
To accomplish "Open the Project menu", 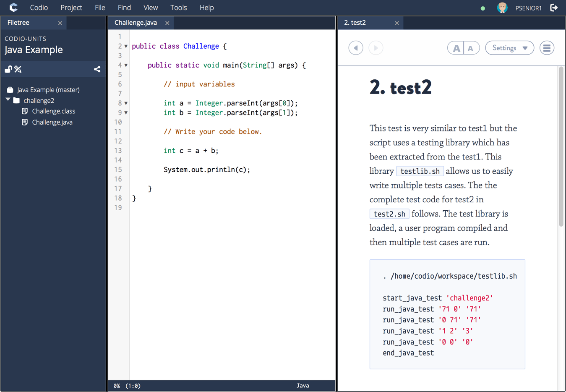I will click(71, 8).
